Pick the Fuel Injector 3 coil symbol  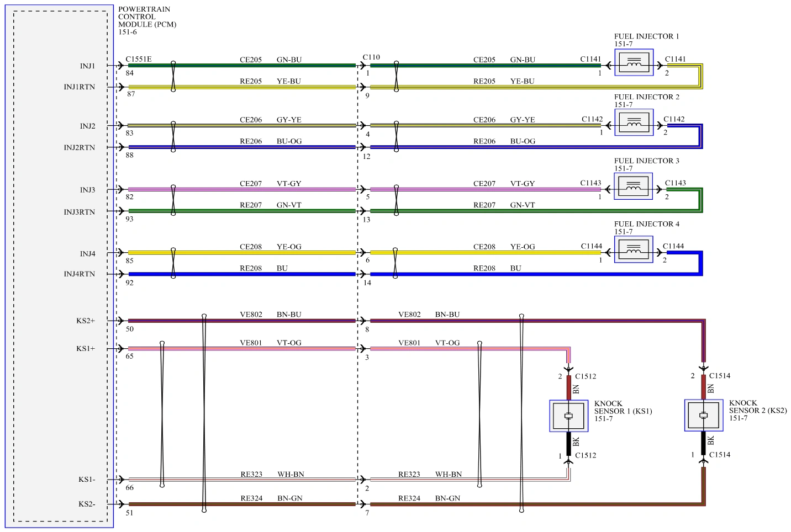633,186
